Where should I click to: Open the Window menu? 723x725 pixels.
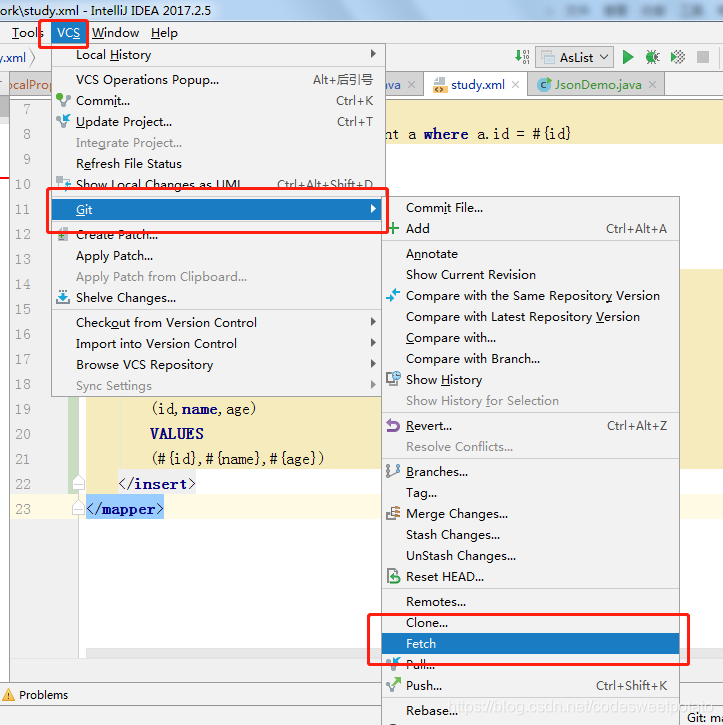coord(115,33)
